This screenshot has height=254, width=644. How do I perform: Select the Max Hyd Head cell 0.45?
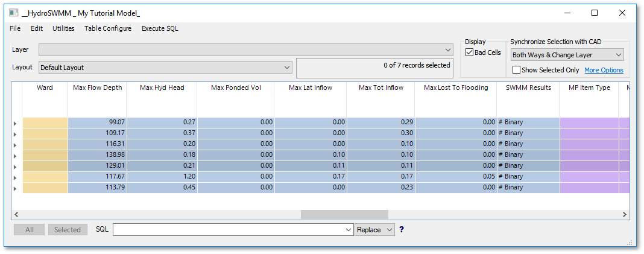162,188
